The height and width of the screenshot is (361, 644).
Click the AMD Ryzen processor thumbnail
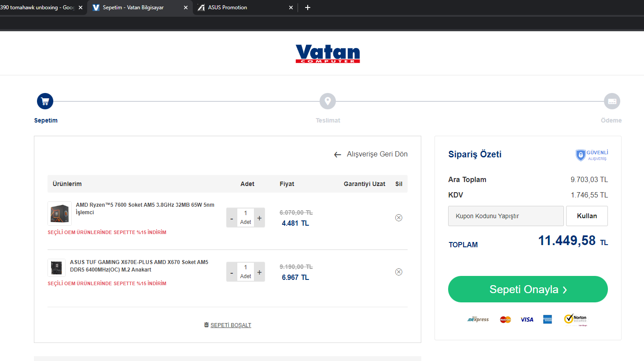tap(59, 213)
